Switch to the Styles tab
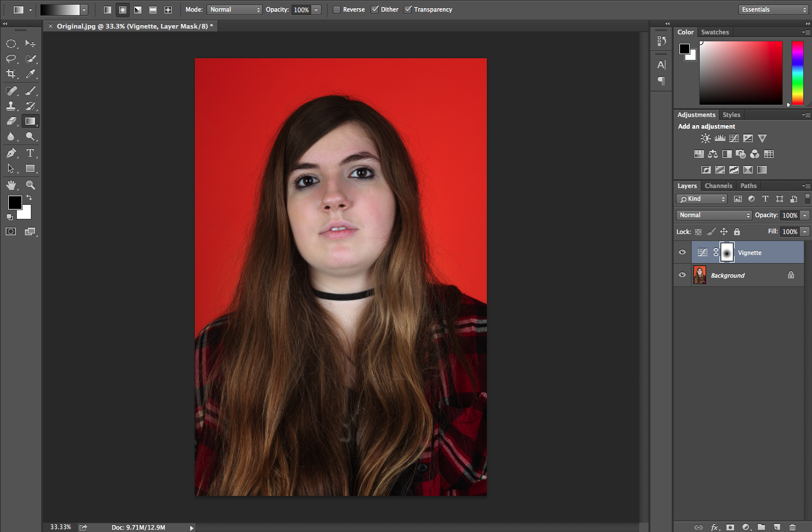Screen dimensions: 812x532 (731, 115)
